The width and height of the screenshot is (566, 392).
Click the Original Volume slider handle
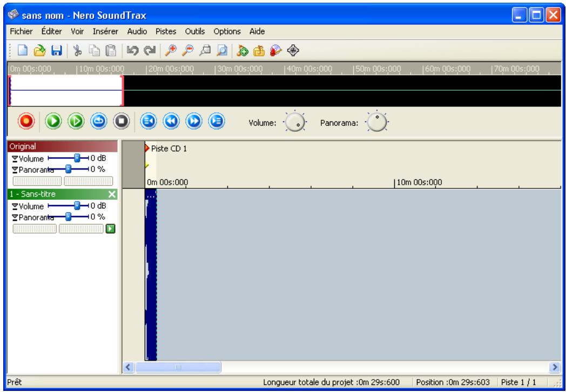[x=77, y=158]
